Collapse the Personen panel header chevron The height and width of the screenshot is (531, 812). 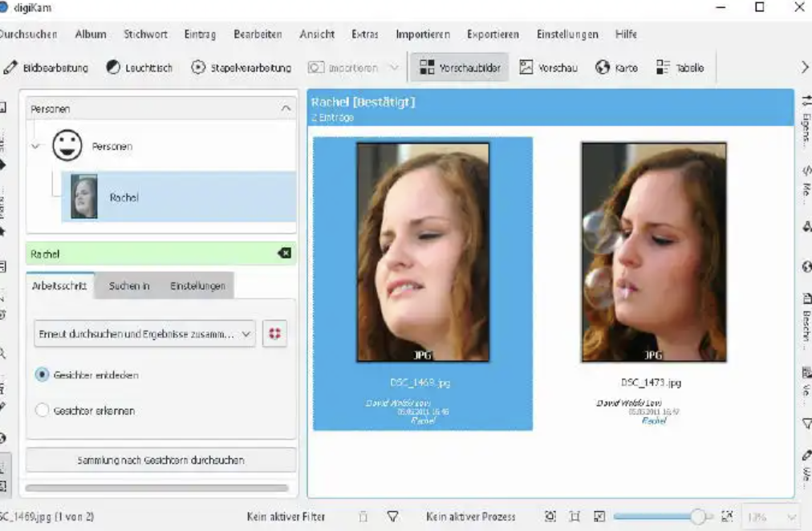click(286, 107)
